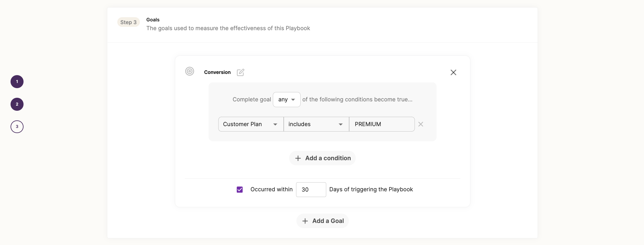Delete the Customer Plan condition row
Screen dimensions: 644x245
(421, 124)
